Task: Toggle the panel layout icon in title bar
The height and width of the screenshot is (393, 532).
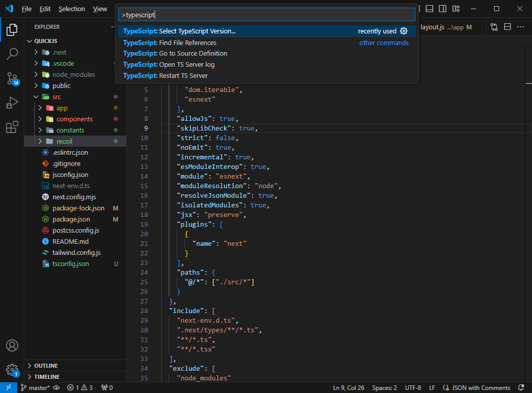Action: (x=429, y=9)
